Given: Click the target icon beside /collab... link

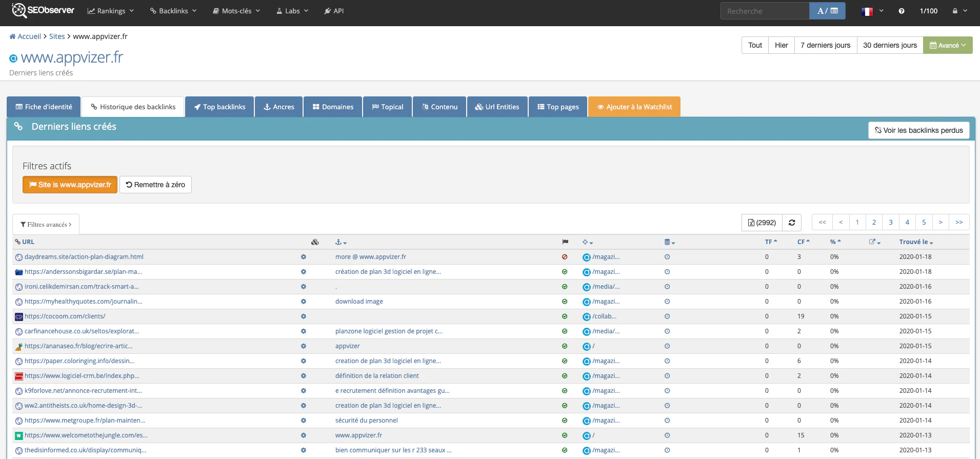Looking at the screenshot, I should click(x=587, y=317).
